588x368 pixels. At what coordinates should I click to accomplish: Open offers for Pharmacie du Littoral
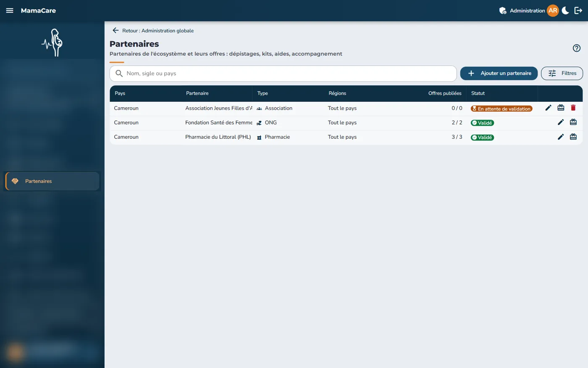[x=573, y=137]
